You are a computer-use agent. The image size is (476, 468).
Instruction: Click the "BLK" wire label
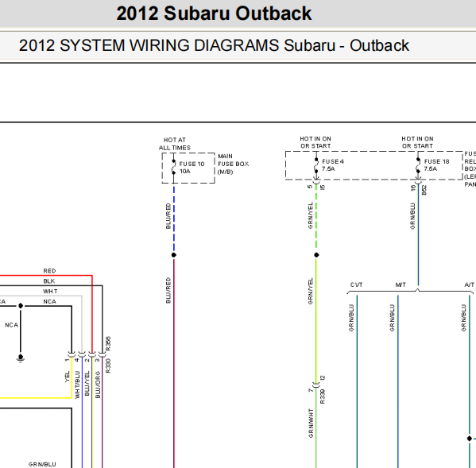[49, 281]
